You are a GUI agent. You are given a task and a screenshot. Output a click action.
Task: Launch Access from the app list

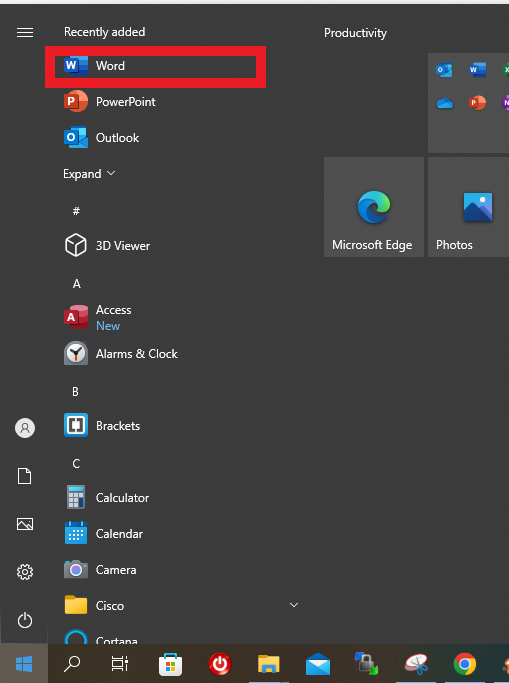pos(98,318)
